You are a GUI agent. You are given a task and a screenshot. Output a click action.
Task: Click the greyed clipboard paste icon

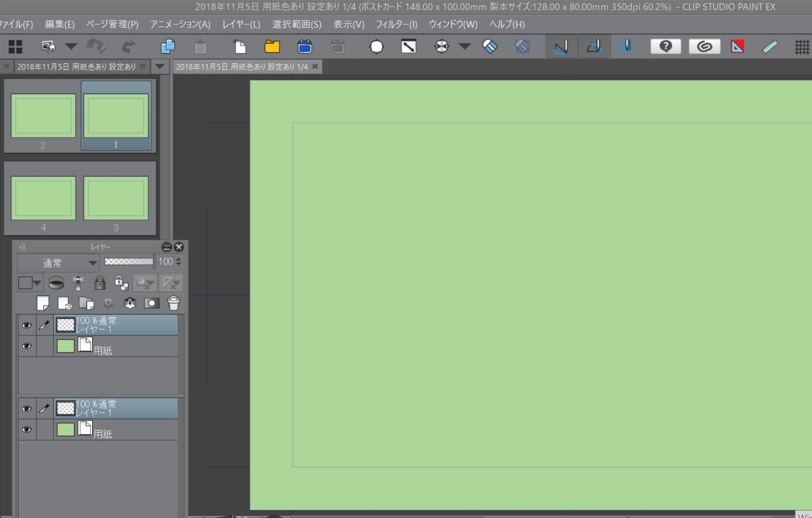click(201, 47)
